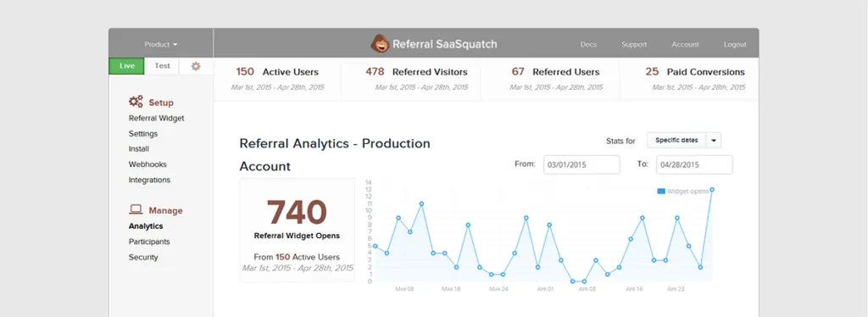The width and height of the screenshot is (868, 317).
Task: Select Analytics in the sidebar
Action: (x=146, y=226)
